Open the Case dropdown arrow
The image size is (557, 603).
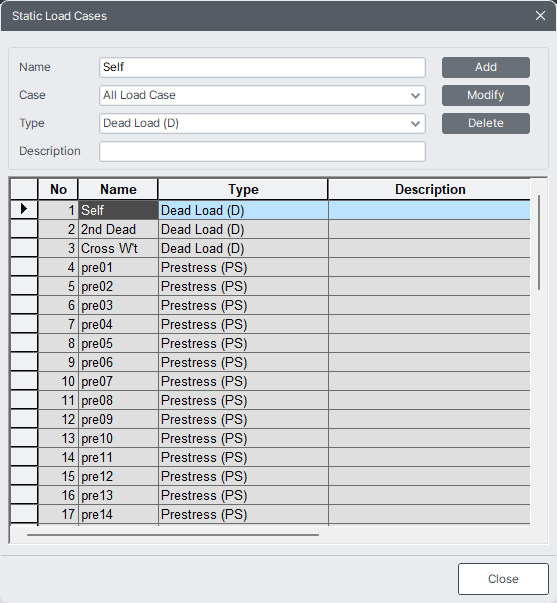click(415, 95)
